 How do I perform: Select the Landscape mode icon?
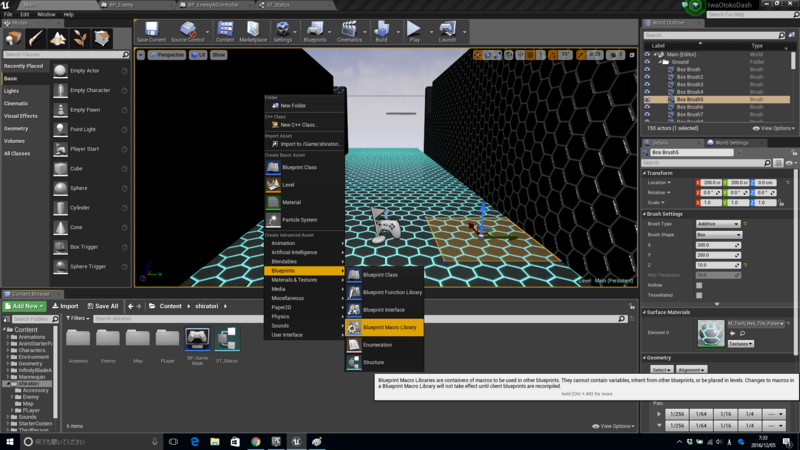click(58, 38)
